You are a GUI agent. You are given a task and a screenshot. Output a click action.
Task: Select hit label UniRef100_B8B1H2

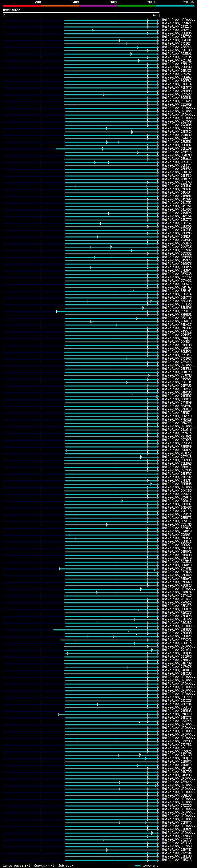[x=177, y=291]
